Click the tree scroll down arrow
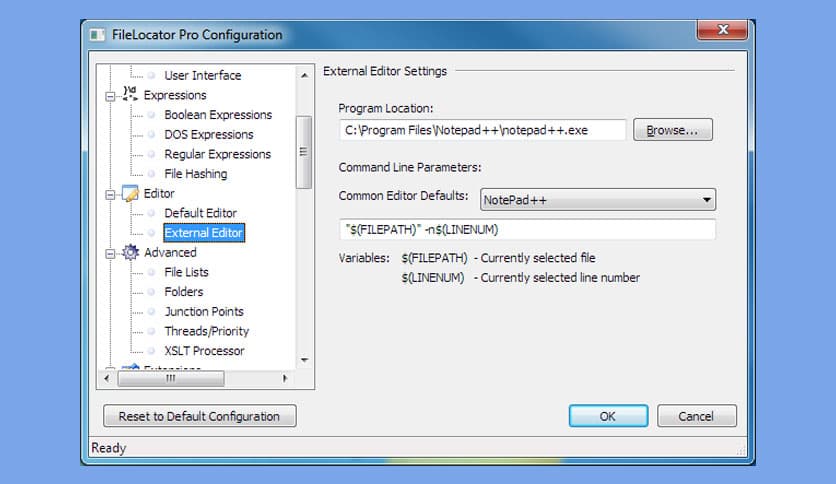 304,360
